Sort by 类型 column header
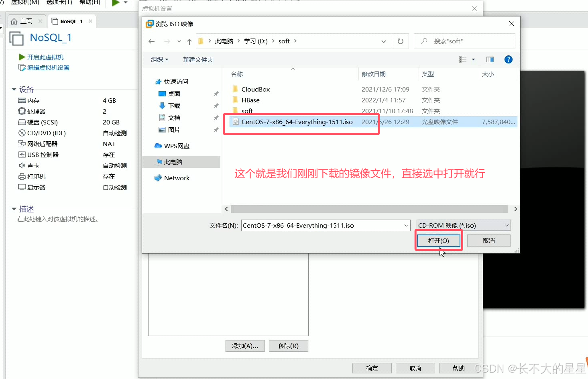 [428, 74]
